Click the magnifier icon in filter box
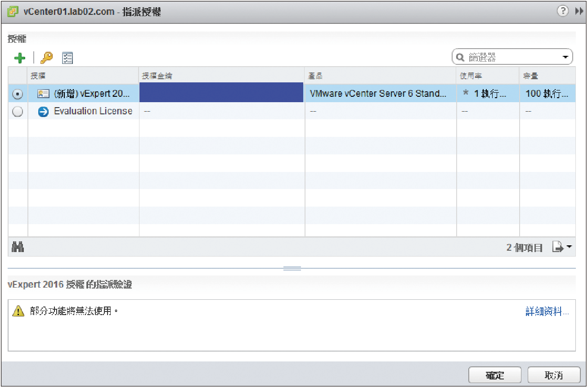588x388 pixels. point(460,57)
